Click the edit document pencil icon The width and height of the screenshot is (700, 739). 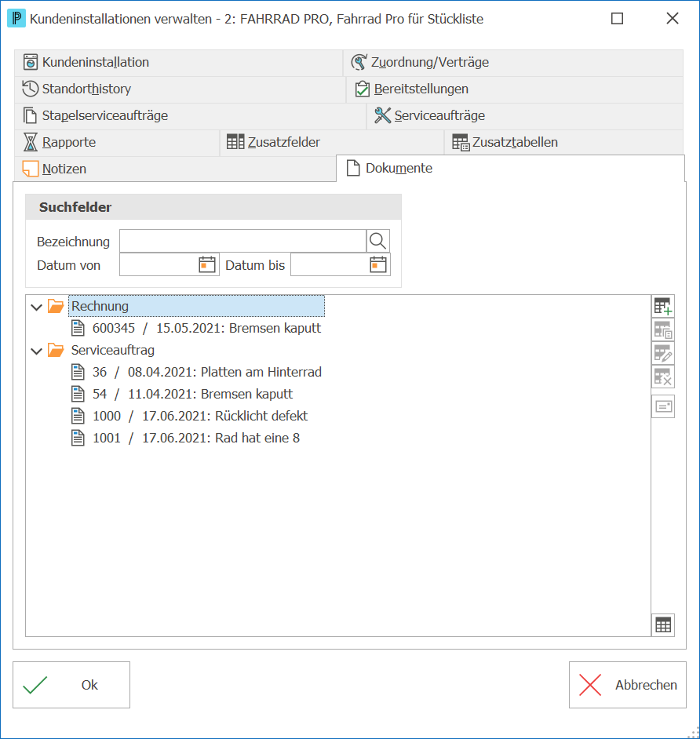663,354
